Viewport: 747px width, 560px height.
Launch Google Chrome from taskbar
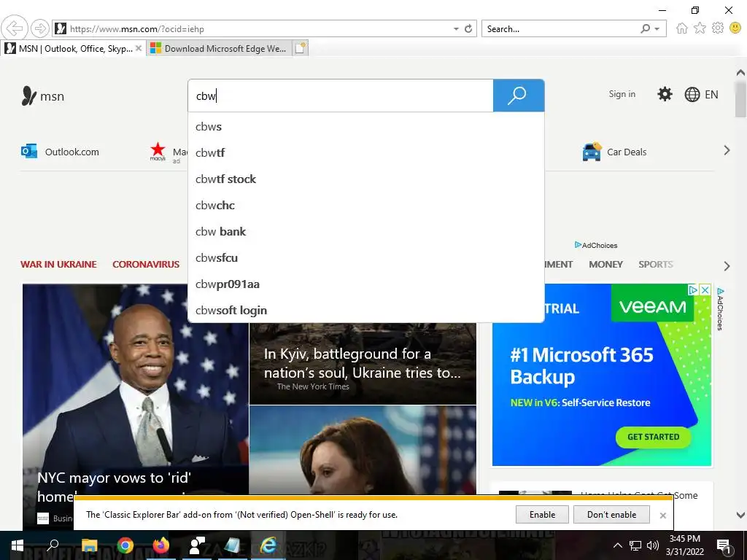(125, 545)
